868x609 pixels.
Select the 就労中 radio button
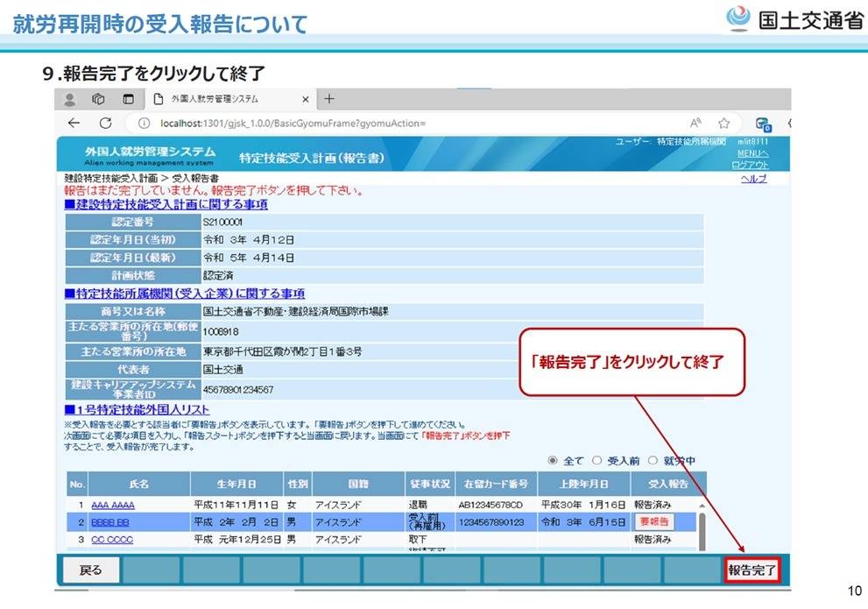653,460
